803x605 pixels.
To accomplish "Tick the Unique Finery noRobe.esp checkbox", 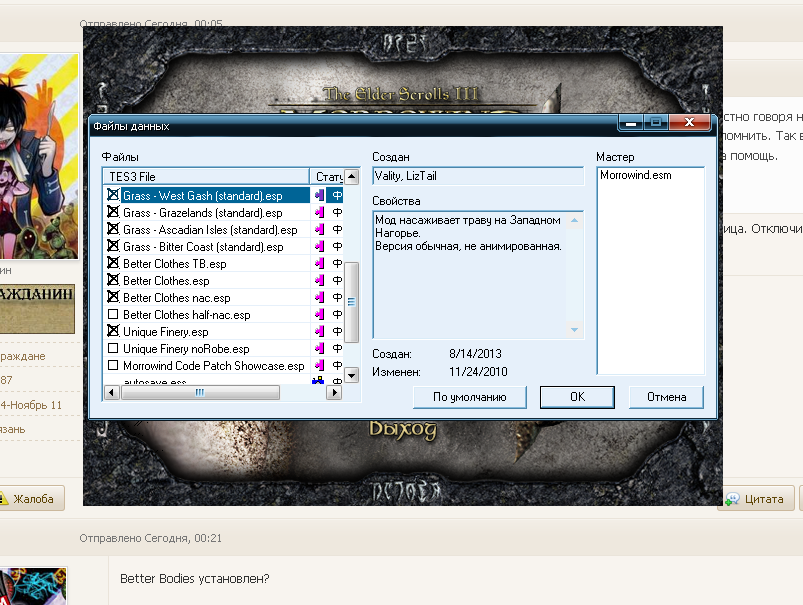I will (113, 349).
